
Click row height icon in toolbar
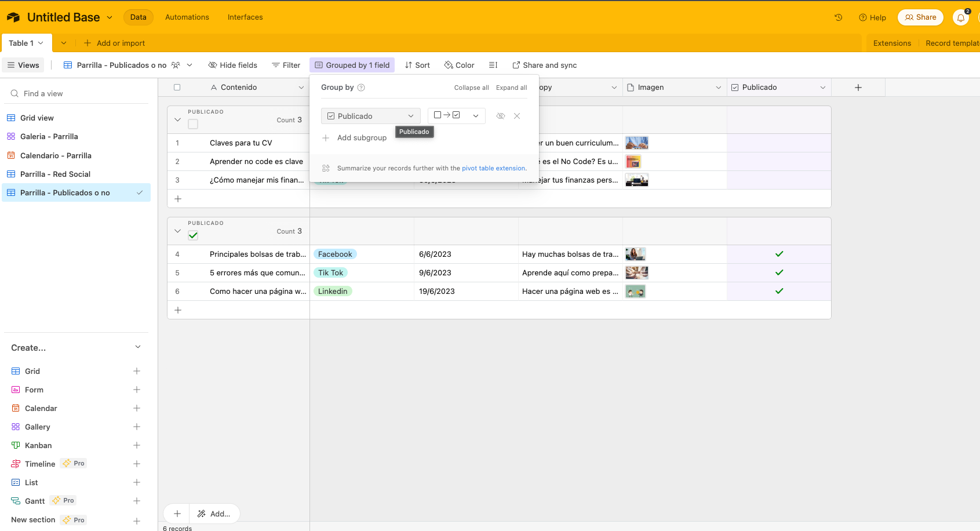493,65
